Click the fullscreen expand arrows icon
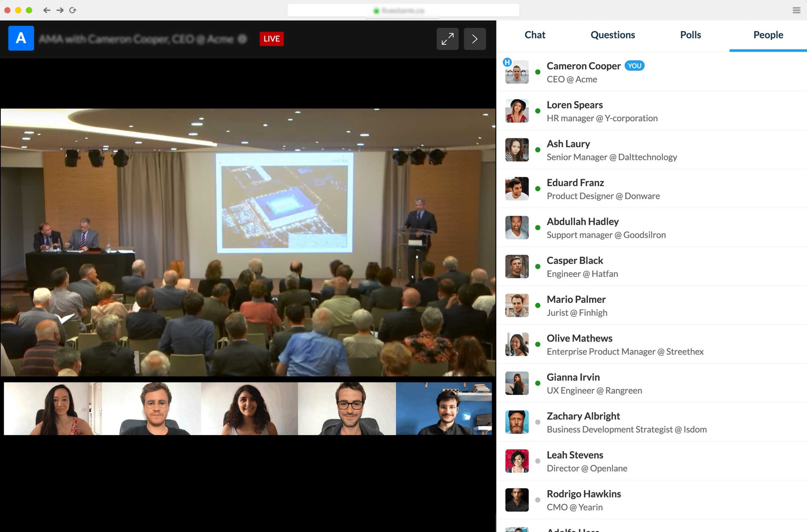Screen dimensions: 807x532 [448, 39]
